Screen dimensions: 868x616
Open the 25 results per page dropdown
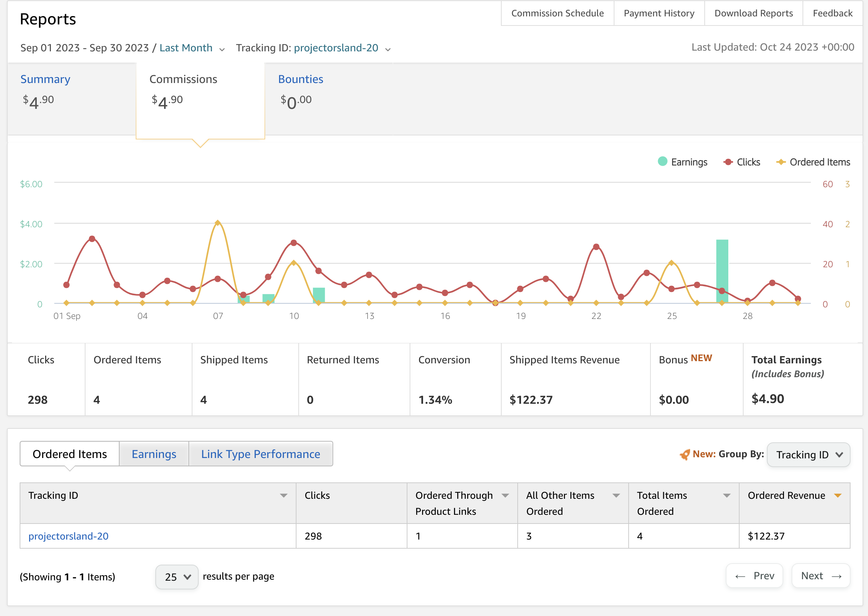177,577
